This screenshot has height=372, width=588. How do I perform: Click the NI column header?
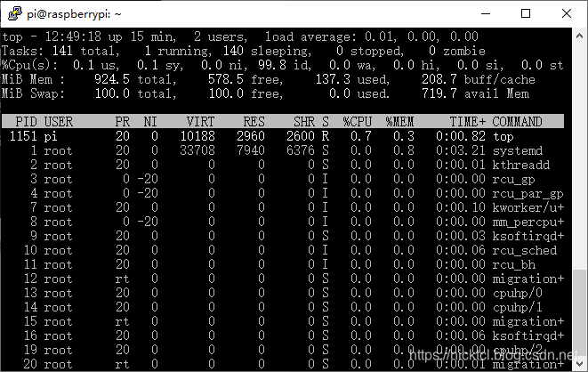point(150,122)
